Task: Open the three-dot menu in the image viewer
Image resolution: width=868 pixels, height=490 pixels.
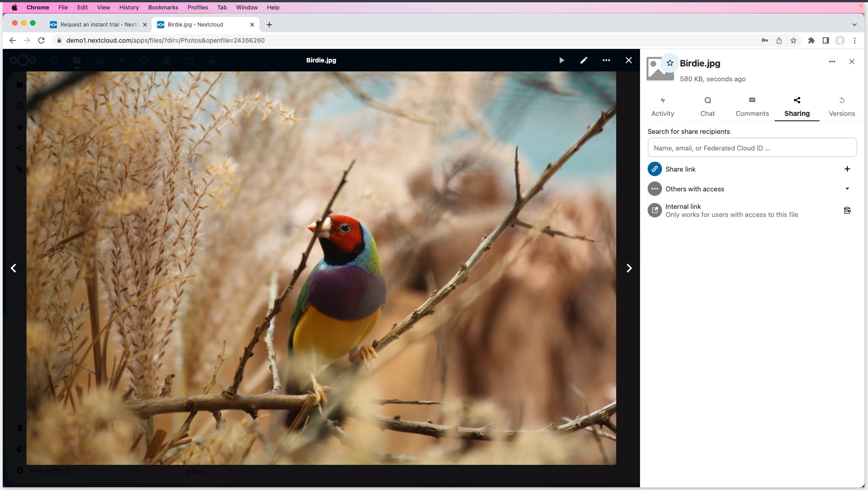Action: point(606,60)
